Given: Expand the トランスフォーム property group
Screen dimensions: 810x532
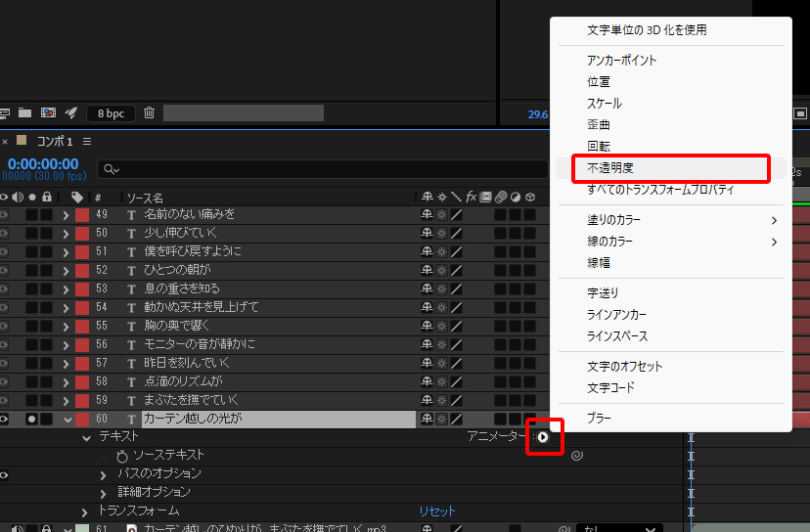Looking at the screenshot, I should [85, 511].
